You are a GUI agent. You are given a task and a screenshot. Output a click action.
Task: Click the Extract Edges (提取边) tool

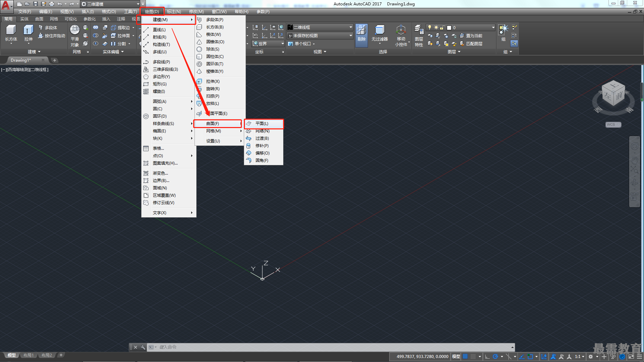tap(120, 27)
